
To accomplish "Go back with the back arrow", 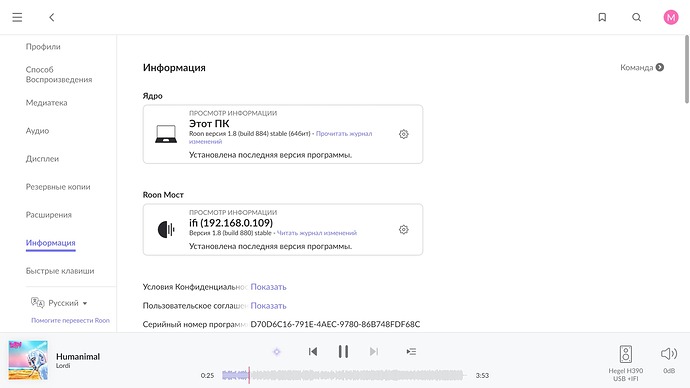I will pos(51,17).
